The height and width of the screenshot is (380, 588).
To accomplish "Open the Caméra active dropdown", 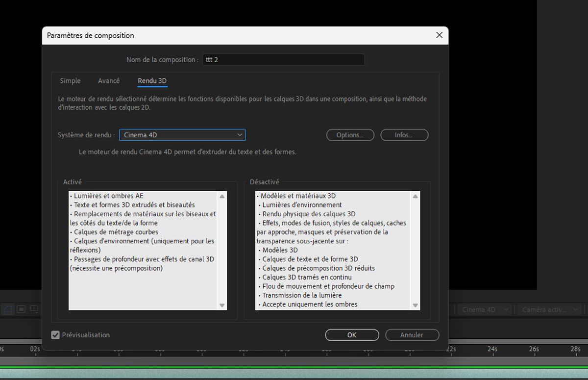I will pyautogui.click(x=549, y=309).
